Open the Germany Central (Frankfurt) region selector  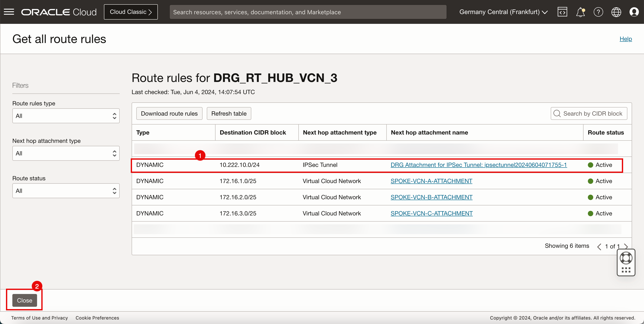point(503,12)
